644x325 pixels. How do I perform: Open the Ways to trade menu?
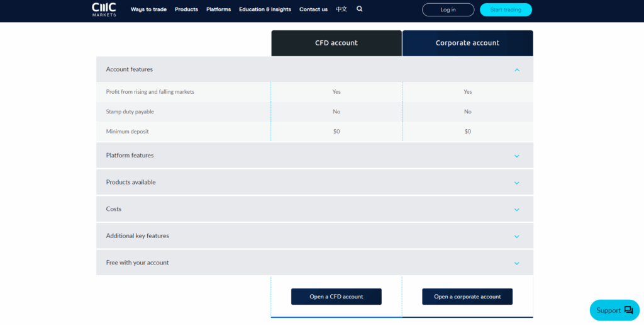tap(148, 9)
